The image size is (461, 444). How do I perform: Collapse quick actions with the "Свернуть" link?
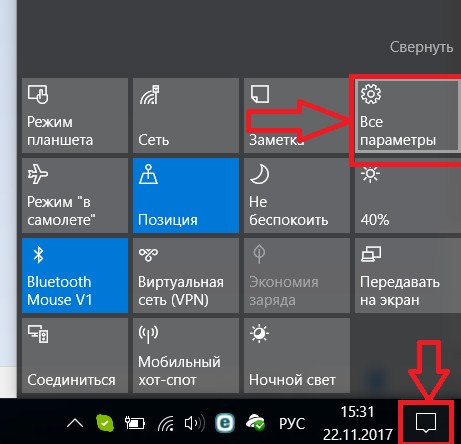pos(421,47)
